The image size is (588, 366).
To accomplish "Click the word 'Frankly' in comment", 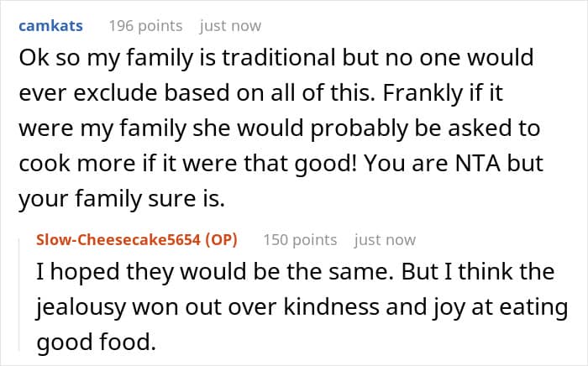I will 423,93.
